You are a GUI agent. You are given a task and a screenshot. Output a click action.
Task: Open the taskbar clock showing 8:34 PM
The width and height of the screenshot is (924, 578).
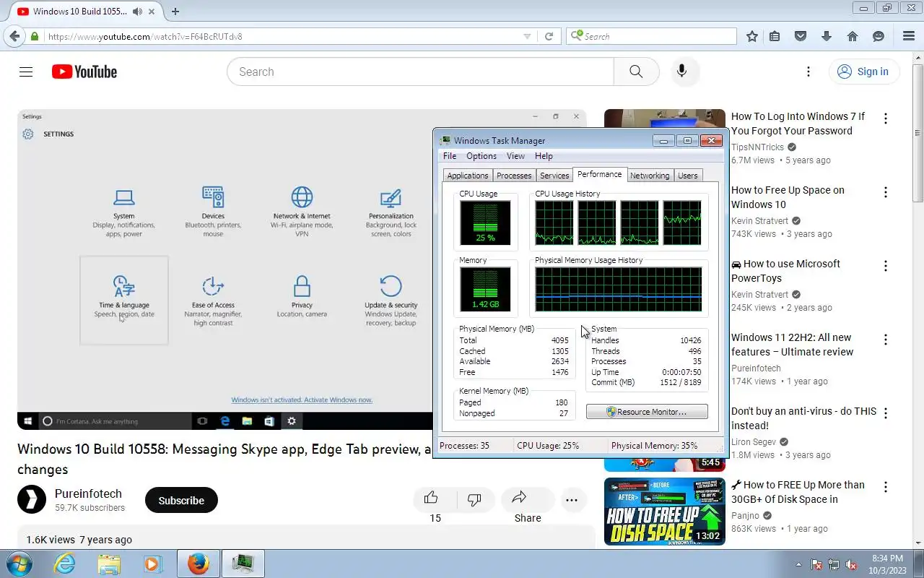coord(887,564)
